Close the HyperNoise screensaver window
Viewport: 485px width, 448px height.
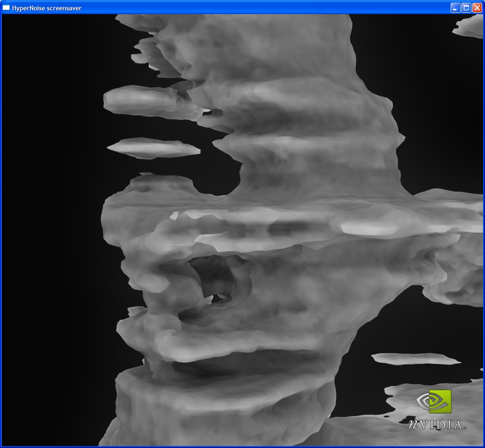[x=477, y=8]
